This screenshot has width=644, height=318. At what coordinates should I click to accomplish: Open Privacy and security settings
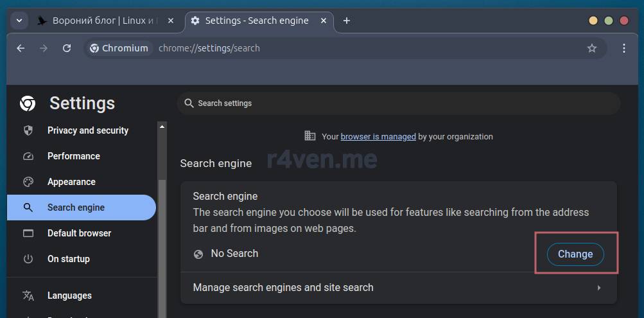pyautogui.click(x=87, y=130)
